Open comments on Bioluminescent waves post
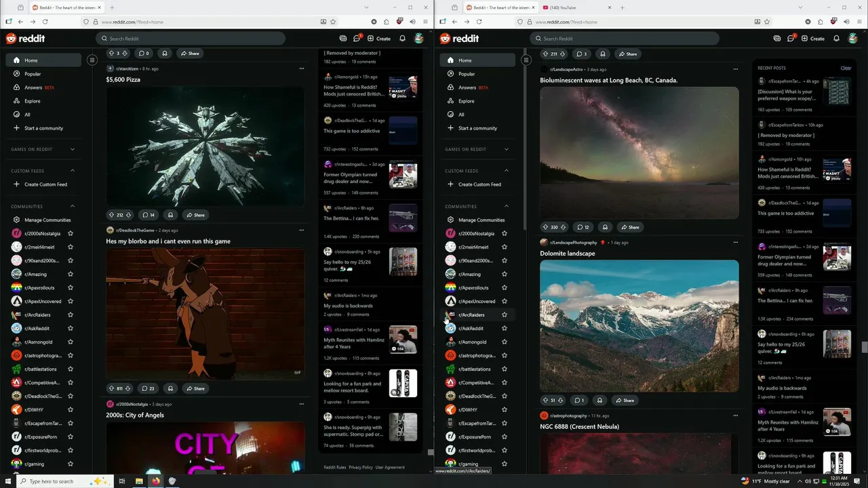 click(x=583, y=227)
